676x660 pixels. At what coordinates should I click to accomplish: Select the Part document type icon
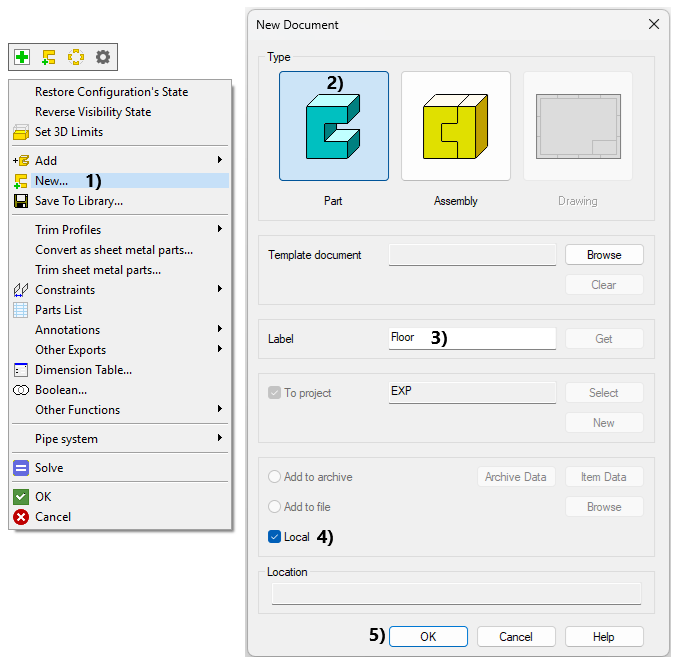[333, 126]
